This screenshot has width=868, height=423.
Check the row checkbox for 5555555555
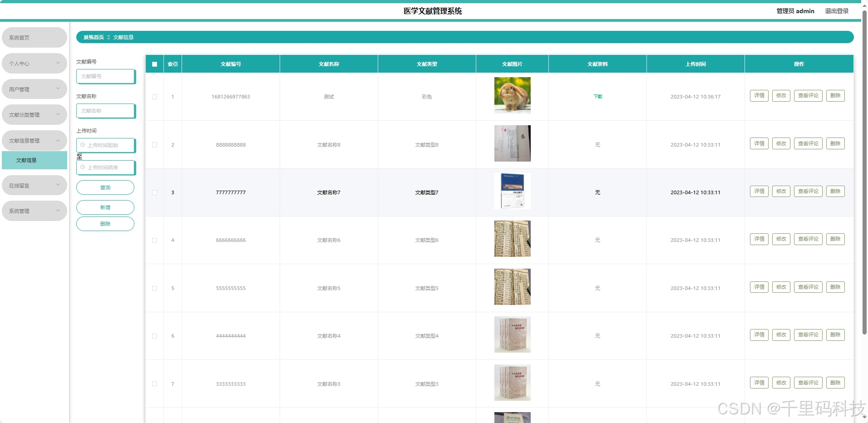tap(154, 288)
